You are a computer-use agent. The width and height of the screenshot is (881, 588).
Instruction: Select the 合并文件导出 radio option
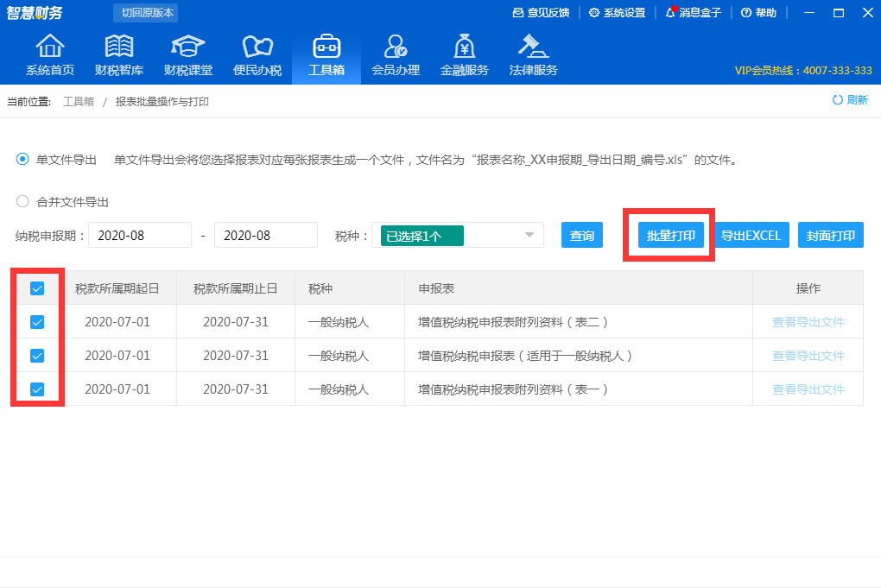pyautogui.click(x=20, y=201)
